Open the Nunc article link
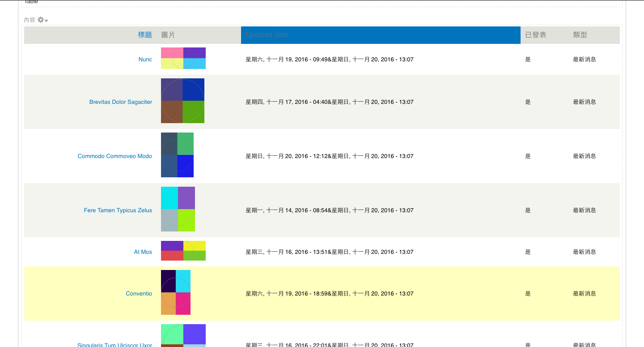 pyautogui.click(x=145, y=60)
